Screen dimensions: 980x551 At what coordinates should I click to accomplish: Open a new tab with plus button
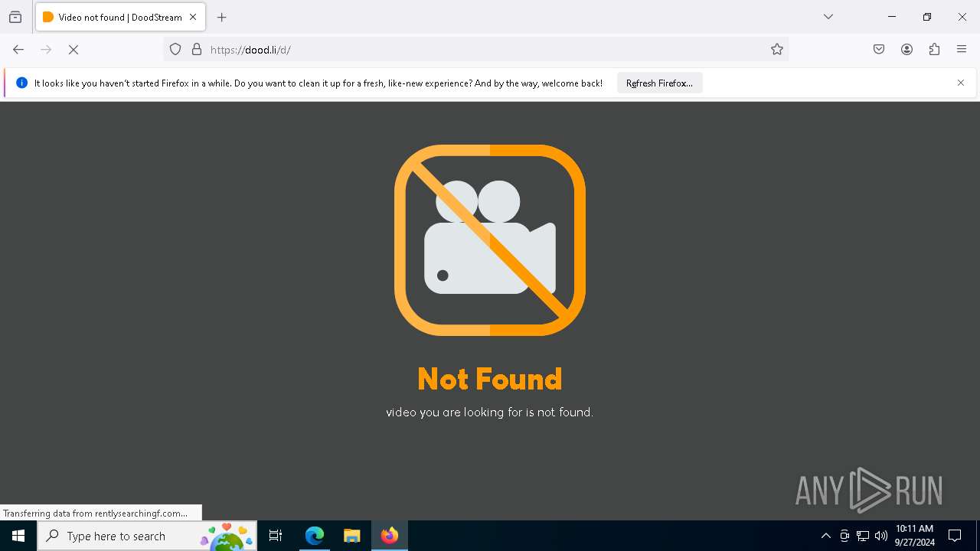click(x=222, y=17)
